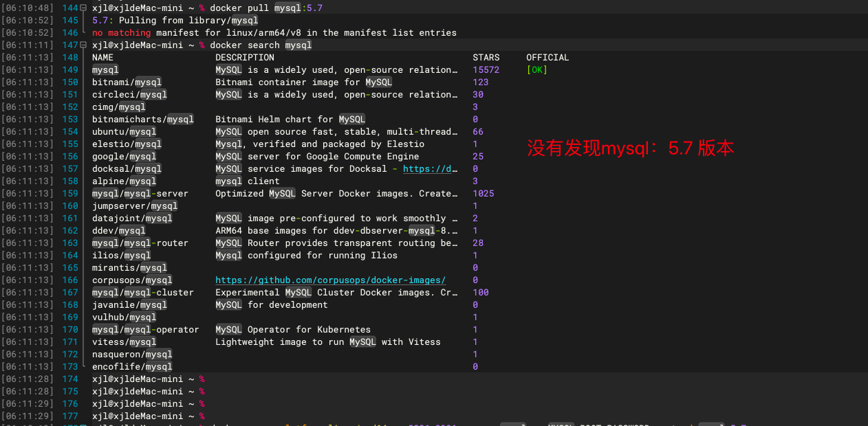Click the star count 66 for ubuntu/mysql
This screenshot has height=426, width=868.
(478, 132)
